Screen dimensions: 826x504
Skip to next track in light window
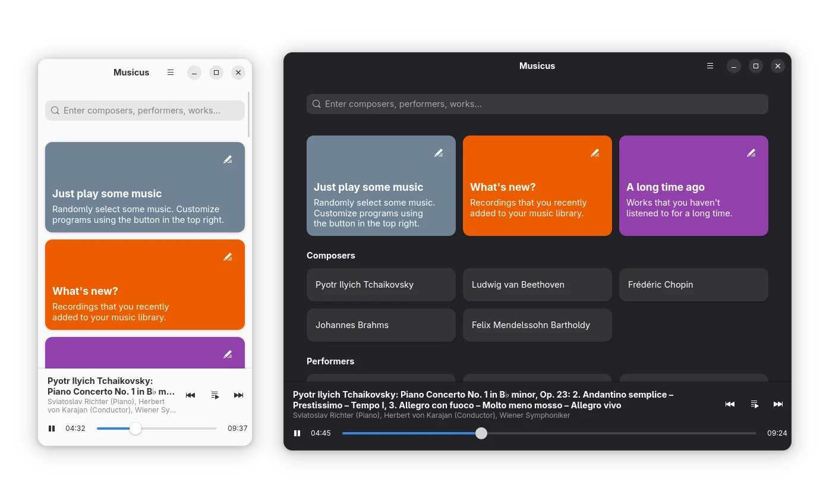tap(238, 395)
